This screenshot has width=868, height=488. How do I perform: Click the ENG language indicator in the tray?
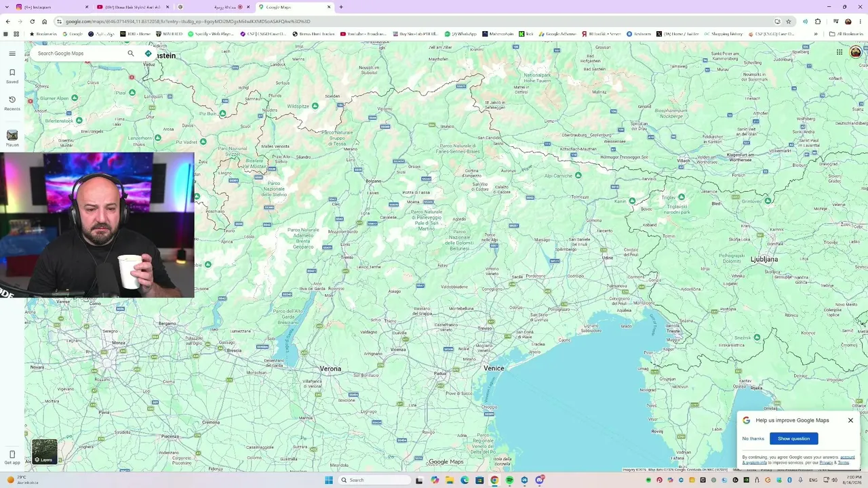pos(813,480)
